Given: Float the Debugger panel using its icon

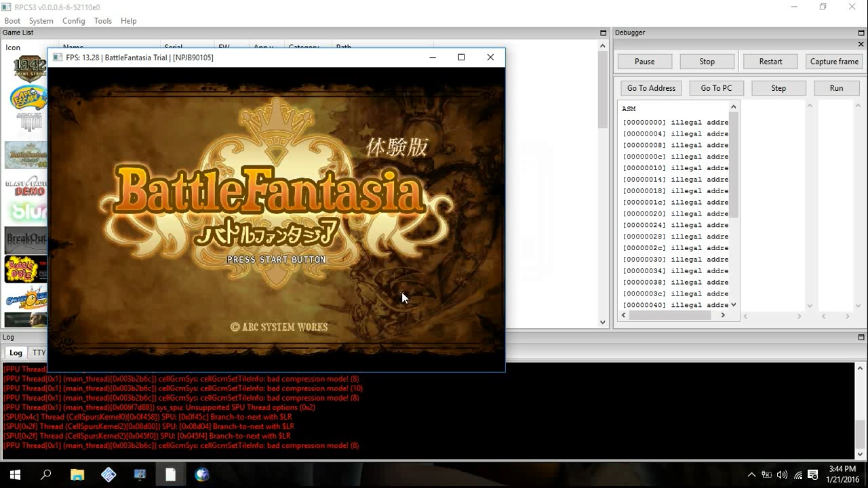Looking at the screenshot, I should tap(861, 33).
